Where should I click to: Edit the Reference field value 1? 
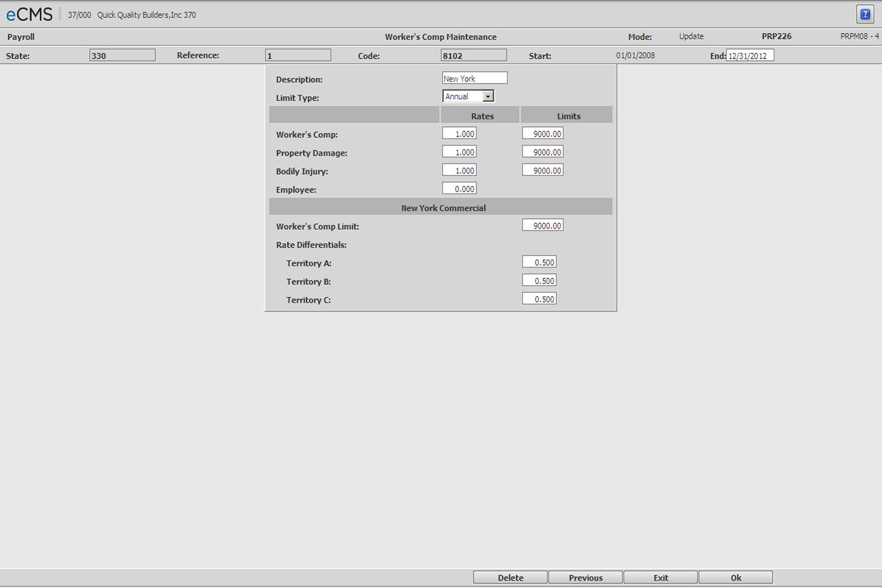coord(294,55)
